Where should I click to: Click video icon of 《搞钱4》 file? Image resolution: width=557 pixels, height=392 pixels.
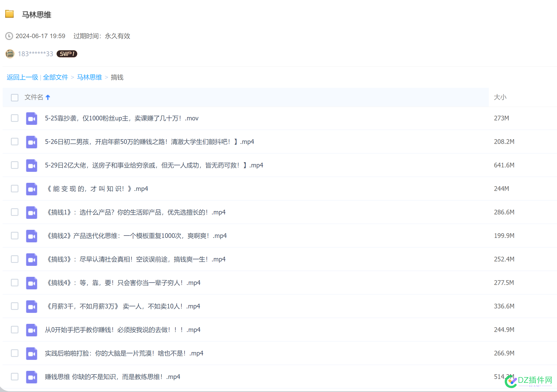coord(32,283)
